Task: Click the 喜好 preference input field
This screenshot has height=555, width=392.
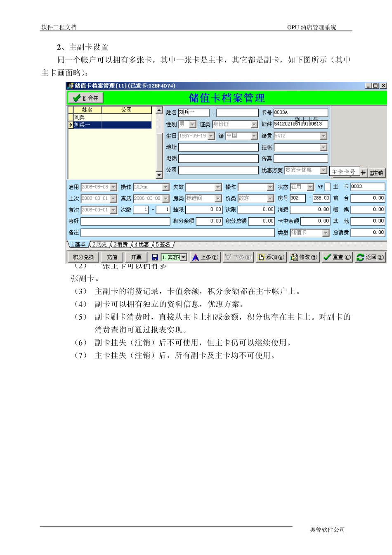Action: (125, 221)
